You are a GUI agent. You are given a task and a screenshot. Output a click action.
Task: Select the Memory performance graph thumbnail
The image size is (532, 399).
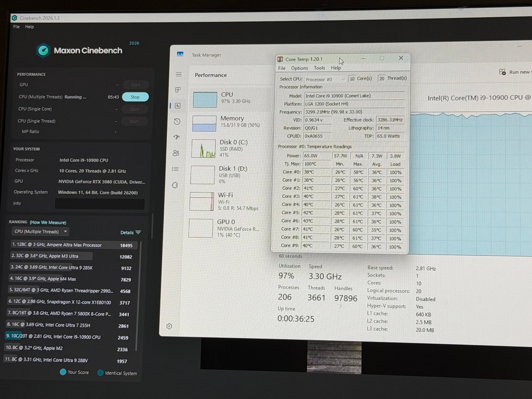tap(204, 123)
